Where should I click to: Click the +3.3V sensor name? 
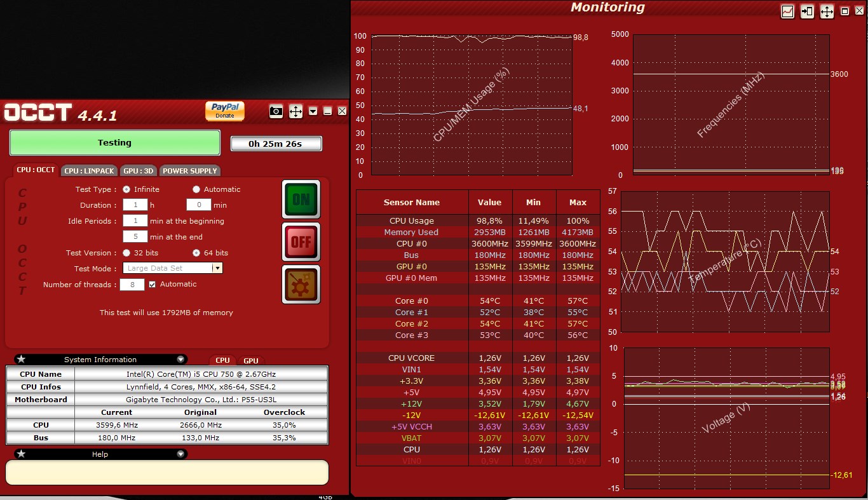[412, 381]
